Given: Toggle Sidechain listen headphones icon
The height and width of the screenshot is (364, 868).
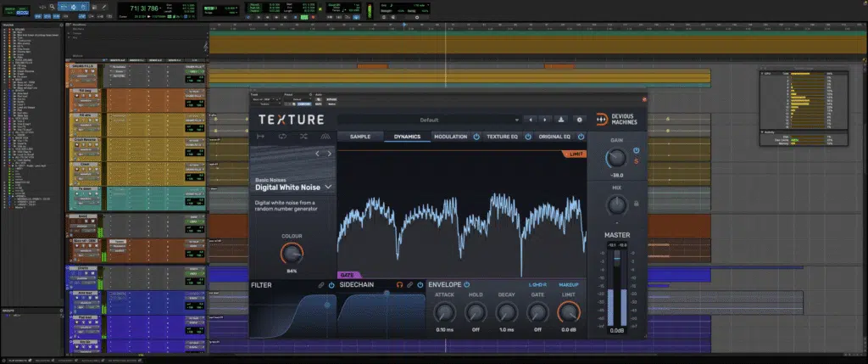Looking at the screenshot, I should tap(399, 285).
